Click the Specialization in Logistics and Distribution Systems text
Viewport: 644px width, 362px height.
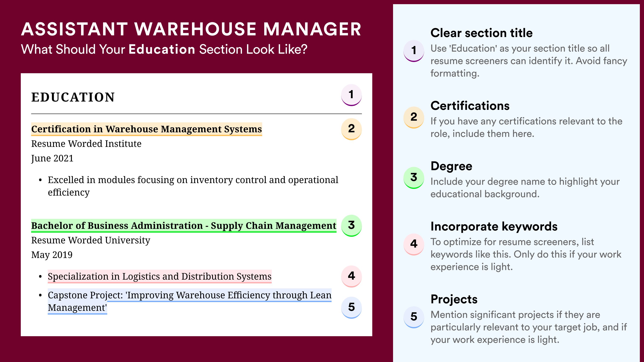160,277
